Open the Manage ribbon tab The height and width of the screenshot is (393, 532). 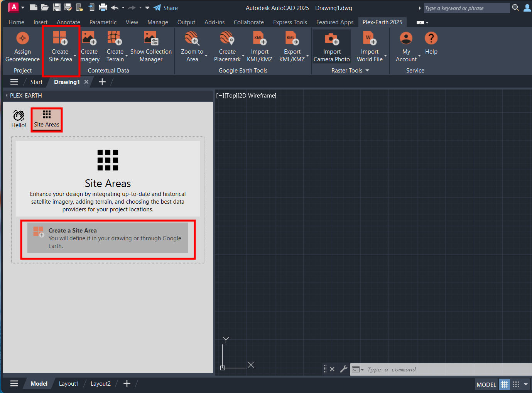(158, 22)
